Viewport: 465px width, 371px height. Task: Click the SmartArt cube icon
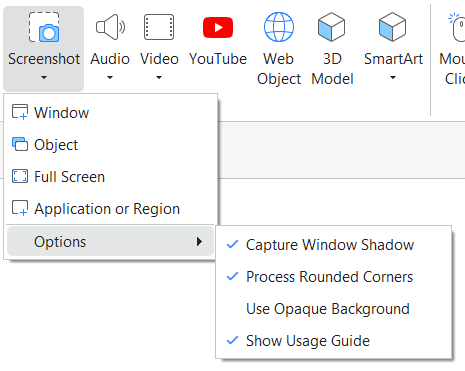393,27
